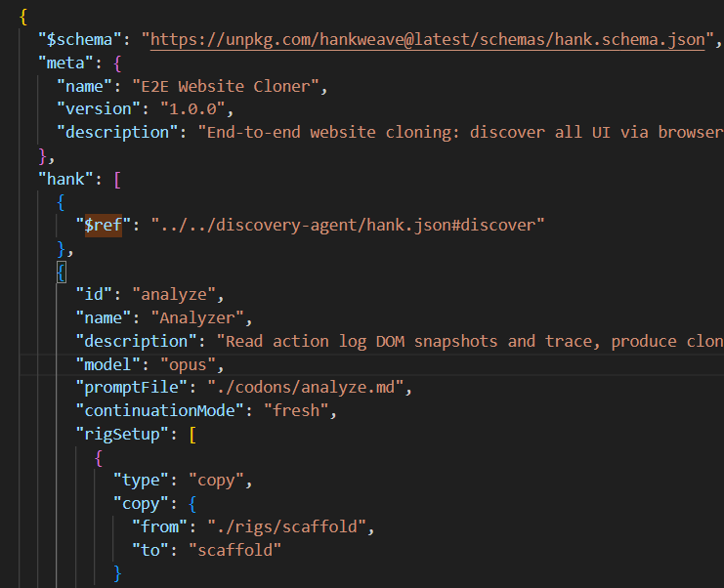Image resolution: width=724 pixels, height=588 pixels.
Task: Click the meta "description" key
Action: 117,133
